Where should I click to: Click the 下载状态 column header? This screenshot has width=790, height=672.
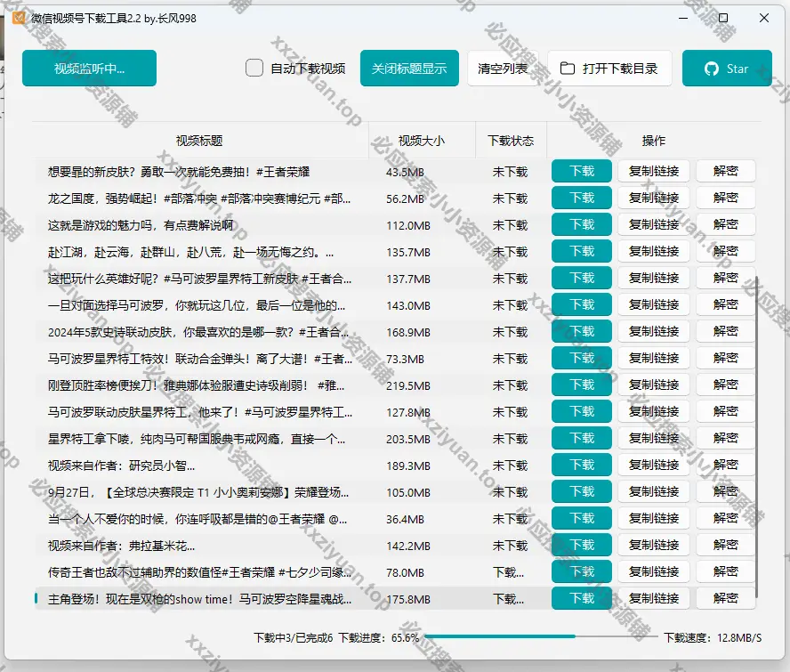click(511, 141)
